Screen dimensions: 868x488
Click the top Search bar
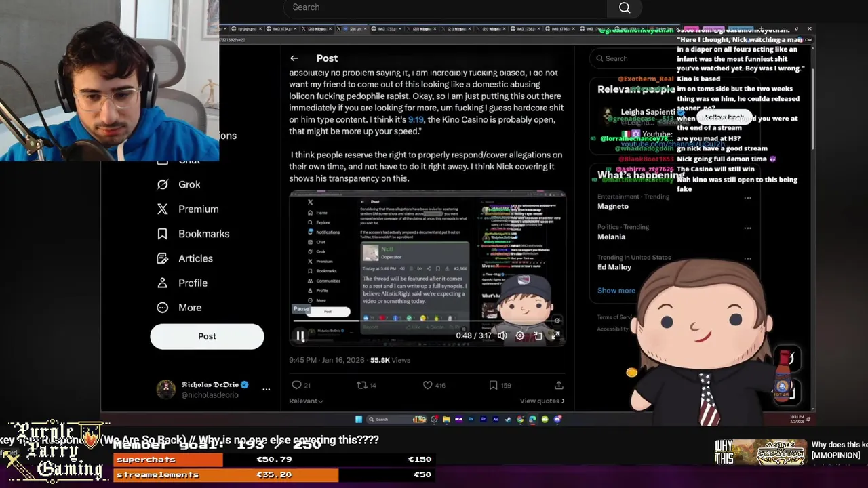tap(445, 7)
